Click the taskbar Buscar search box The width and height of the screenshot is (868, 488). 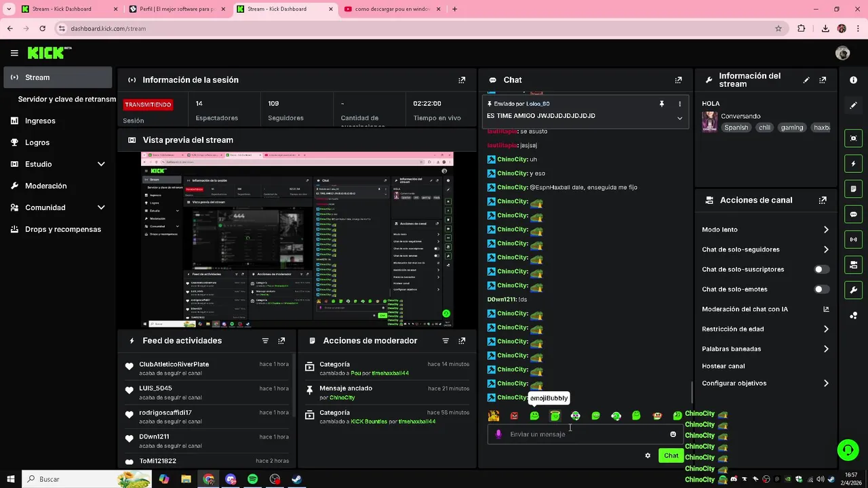click(x=86, y=479)
